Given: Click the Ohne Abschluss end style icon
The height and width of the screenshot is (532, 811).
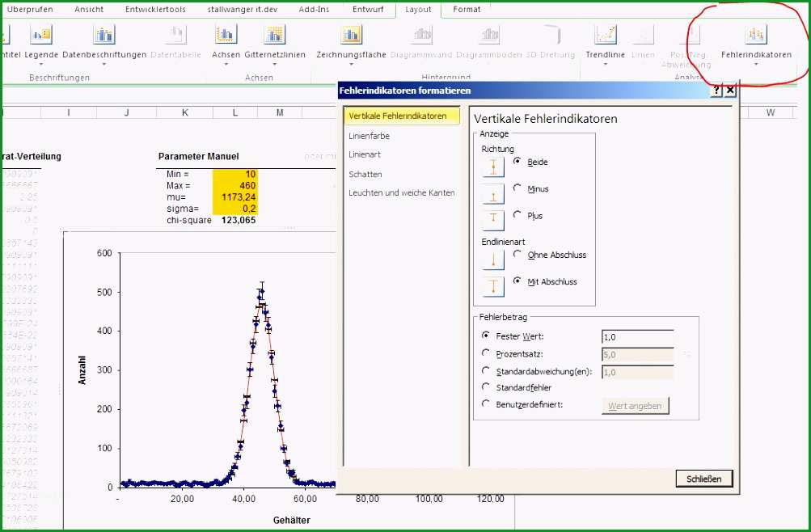Looking at the screenshot, I should pyautogui.click(x=493, y=260).
